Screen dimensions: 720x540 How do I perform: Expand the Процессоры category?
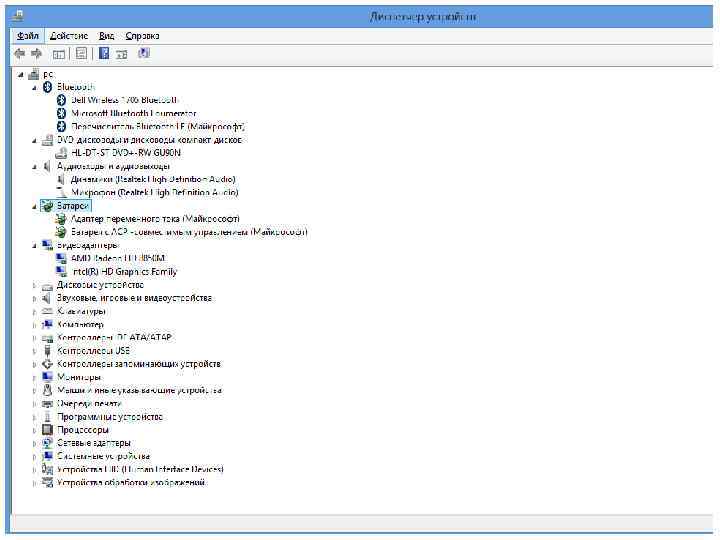(34, 431)
